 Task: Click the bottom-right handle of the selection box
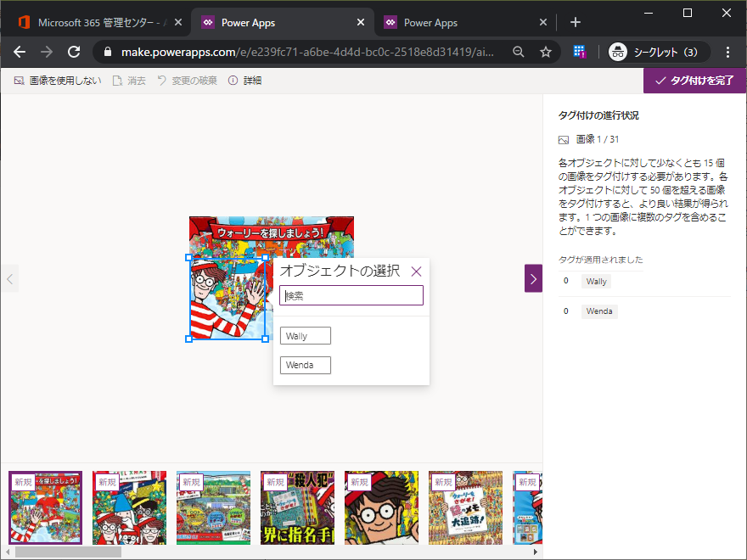click(x=266, y=339)
